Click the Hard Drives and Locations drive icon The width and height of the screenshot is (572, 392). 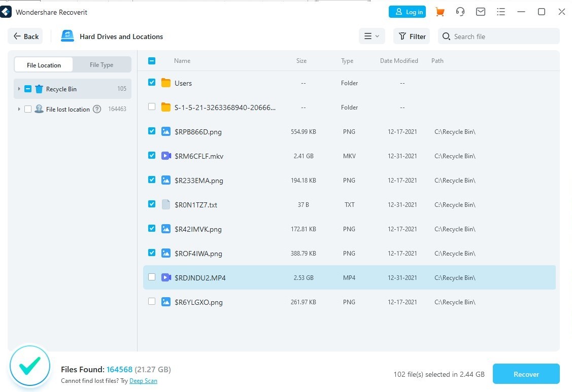tap(68, 36)
